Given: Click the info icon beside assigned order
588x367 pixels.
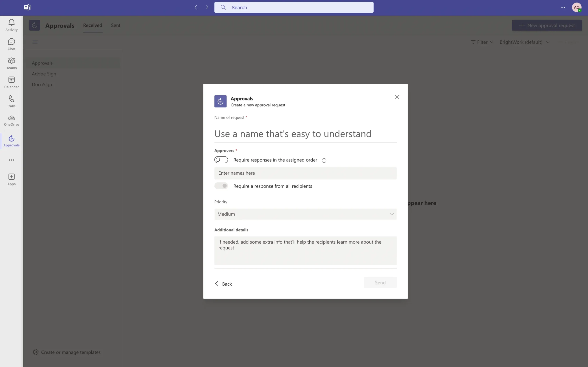Looking at the screenshot, I should pyautogui.click(x=324, y=160).
